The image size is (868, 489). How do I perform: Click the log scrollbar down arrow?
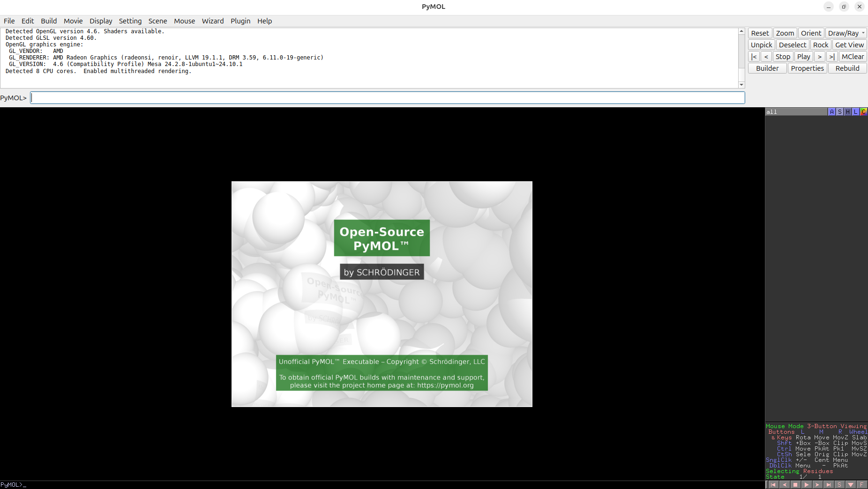click(x=741, y=85)
